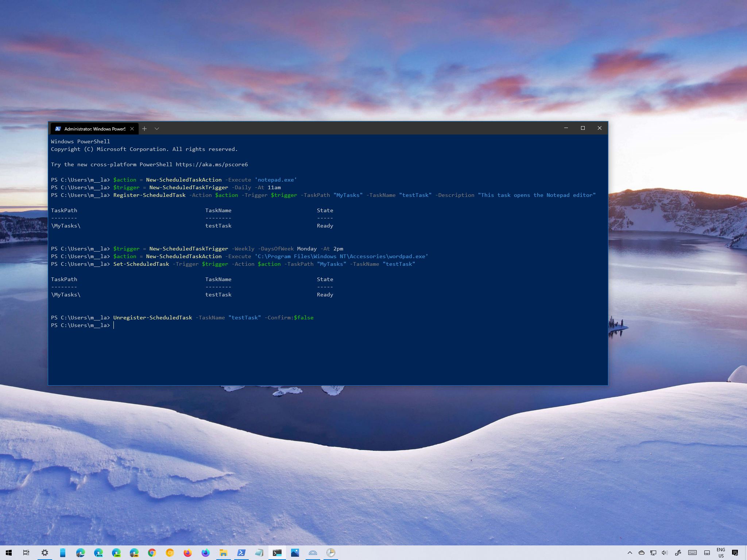
Task: Expand the new-tab profile dropdown chevron
Action: pos(157,129)
